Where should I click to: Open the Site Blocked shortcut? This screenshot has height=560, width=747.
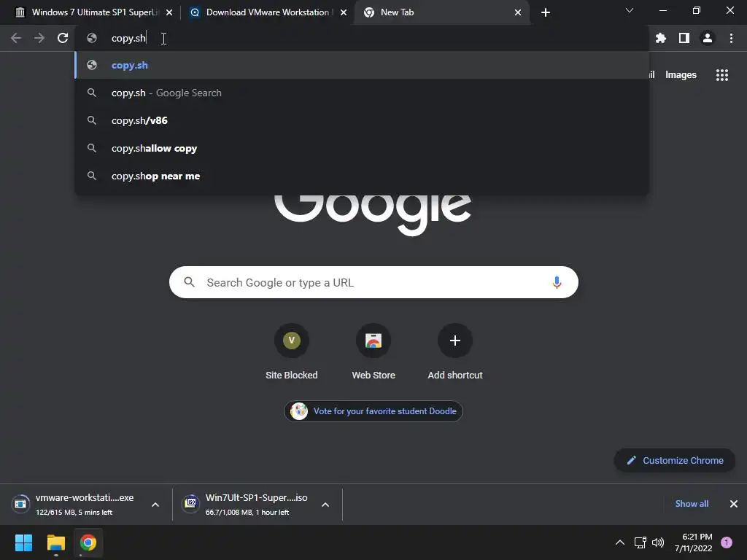[x=292, y=351]
